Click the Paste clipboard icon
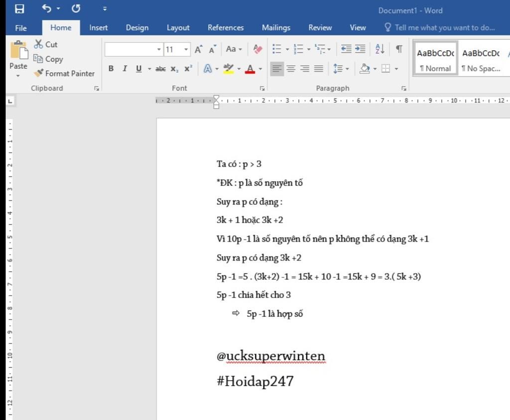 pos(19,50)
